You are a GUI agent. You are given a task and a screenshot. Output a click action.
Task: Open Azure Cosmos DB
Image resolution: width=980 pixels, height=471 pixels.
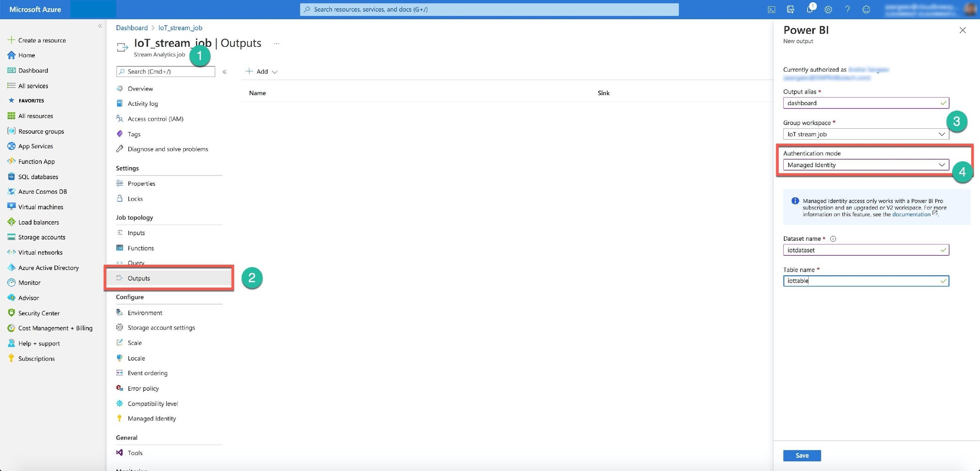point(37,192)
